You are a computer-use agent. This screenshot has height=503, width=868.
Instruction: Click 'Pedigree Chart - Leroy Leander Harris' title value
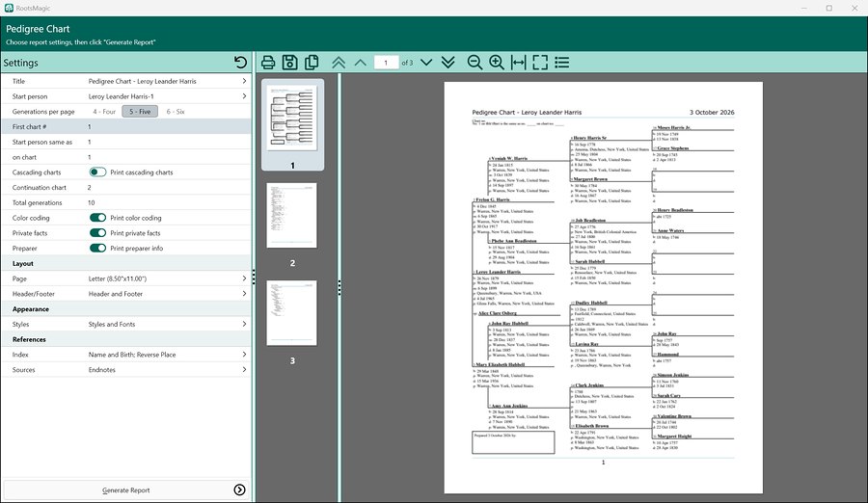coord(143,81)
